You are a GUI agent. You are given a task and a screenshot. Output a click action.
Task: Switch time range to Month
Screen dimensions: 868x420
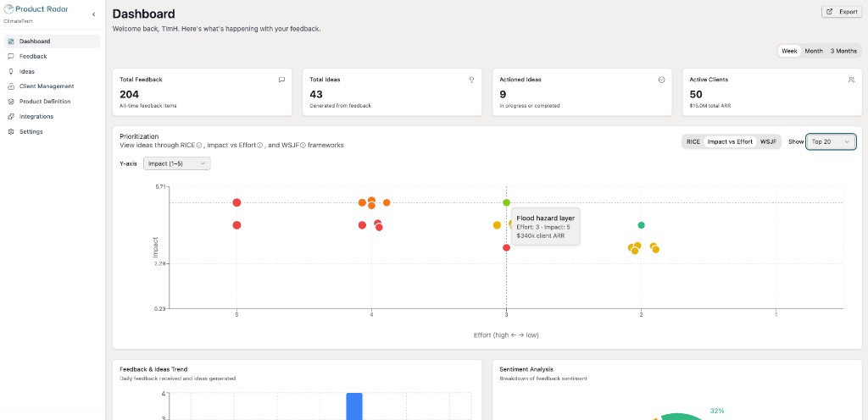pos(814,51)
